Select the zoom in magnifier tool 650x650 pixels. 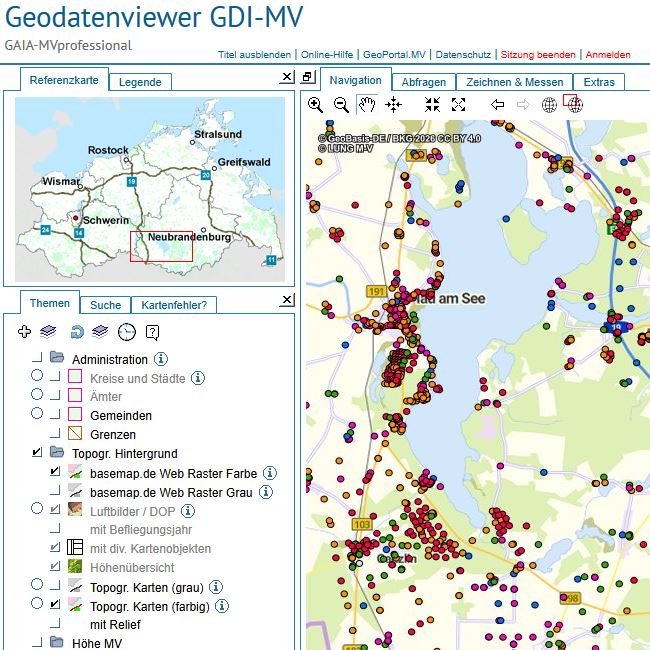(315, 104)
